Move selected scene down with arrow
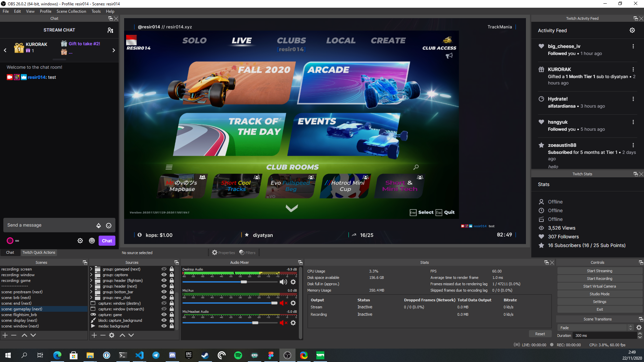 click(x=33, y=335)
